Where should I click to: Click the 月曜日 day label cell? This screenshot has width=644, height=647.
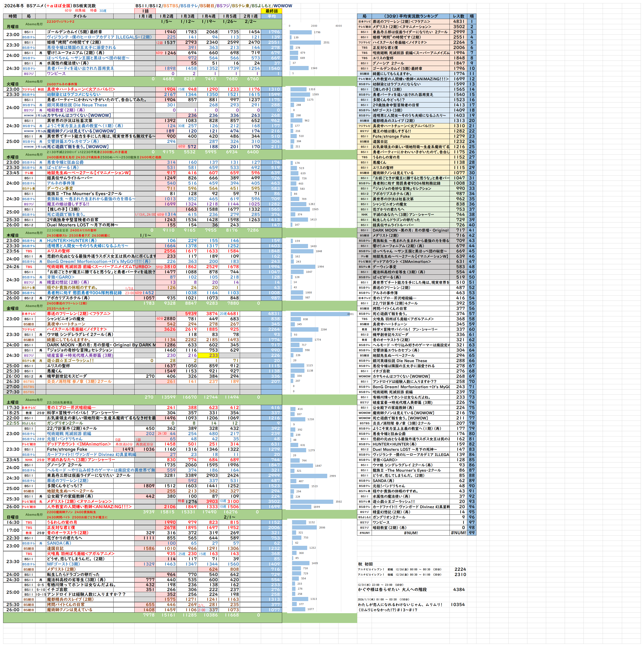(13, 27)
